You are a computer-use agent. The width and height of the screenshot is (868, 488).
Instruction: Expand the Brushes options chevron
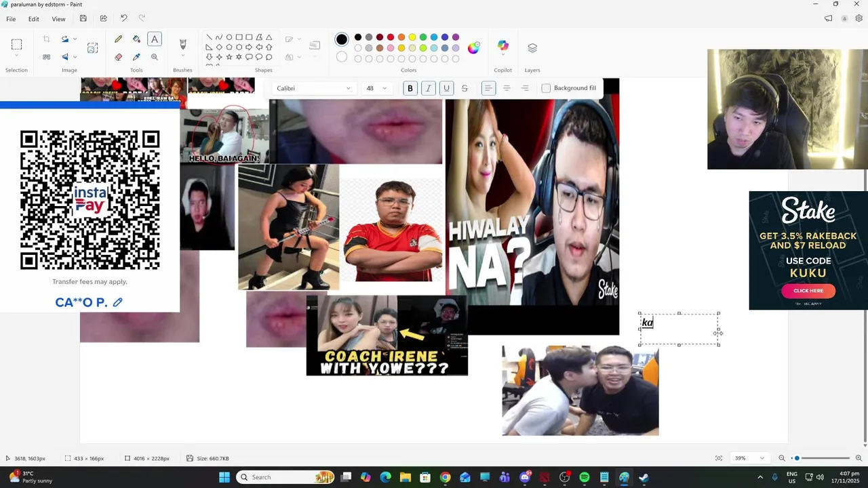point(182,57)
